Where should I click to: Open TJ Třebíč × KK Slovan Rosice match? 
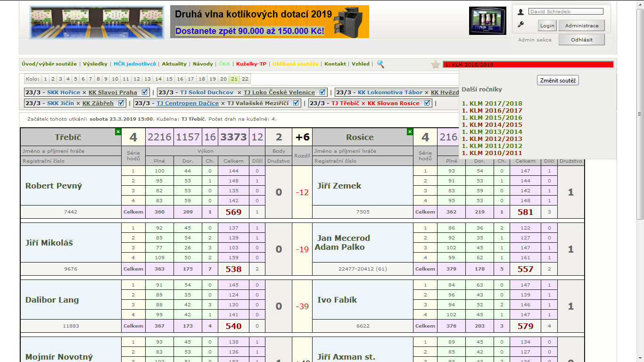(375, 103)
